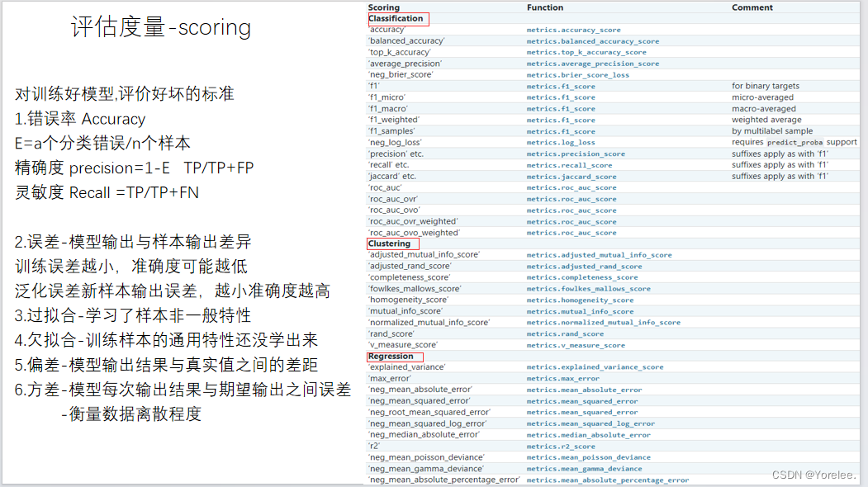This screenshot has width=868, height=487.
Task: Click the metrics.median_absolute_error link
Action: 589,435
